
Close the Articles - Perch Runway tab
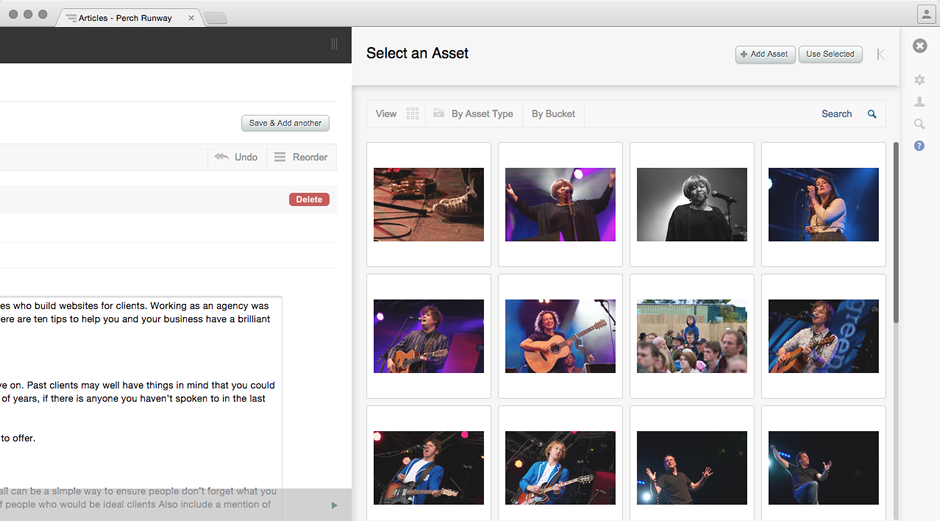point(191,18)
